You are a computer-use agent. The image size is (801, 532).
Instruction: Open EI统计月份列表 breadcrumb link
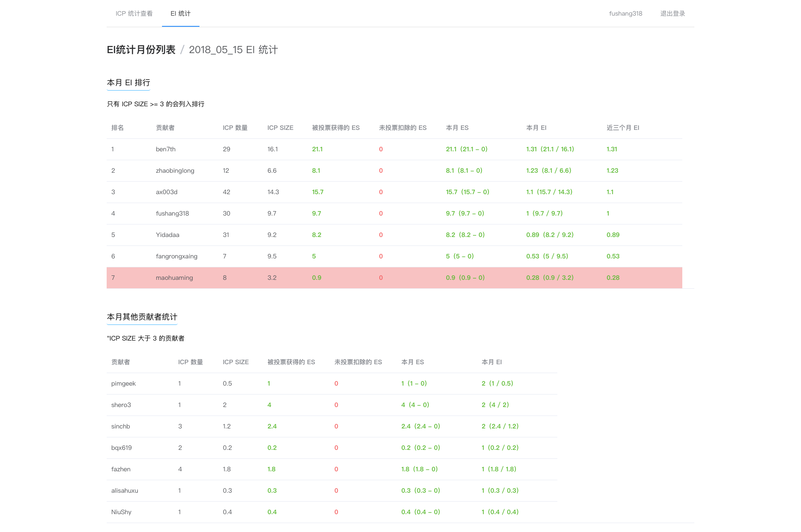coord(141,50)
